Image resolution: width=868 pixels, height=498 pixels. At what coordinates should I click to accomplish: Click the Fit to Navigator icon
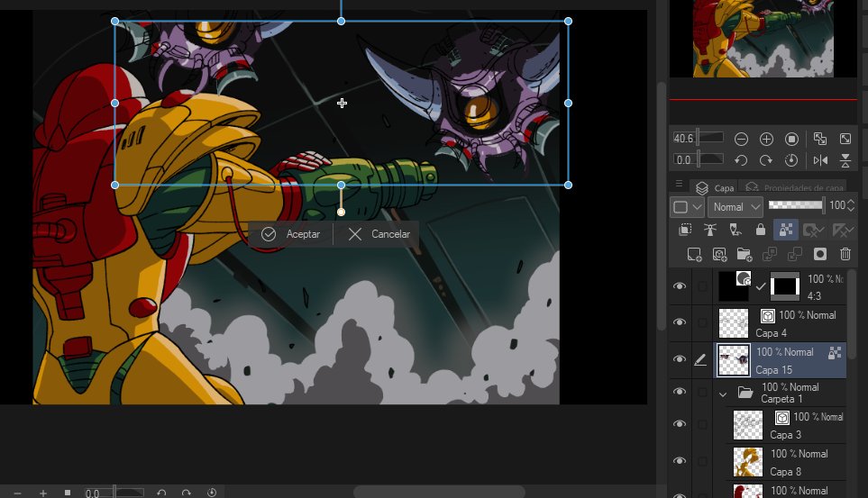820,139
